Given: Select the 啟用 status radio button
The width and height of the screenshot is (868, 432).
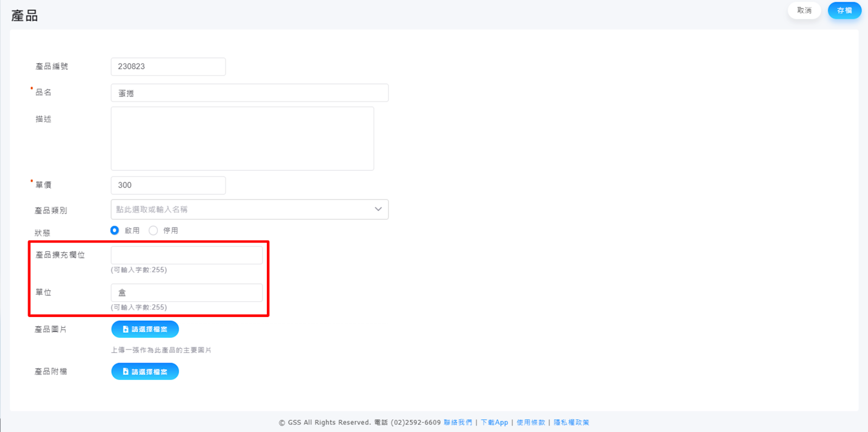Looking at the screenshot, I should [114, 230].
